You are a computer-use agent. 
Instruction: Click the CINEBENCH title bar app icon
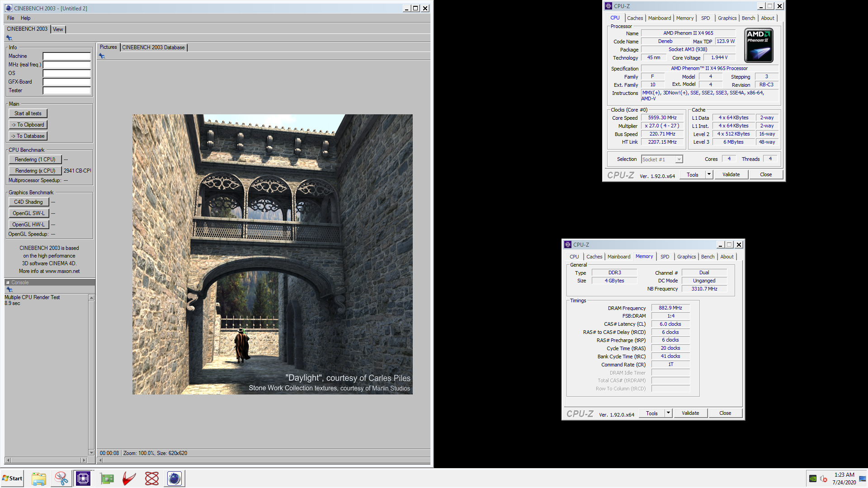click(9, 8)
